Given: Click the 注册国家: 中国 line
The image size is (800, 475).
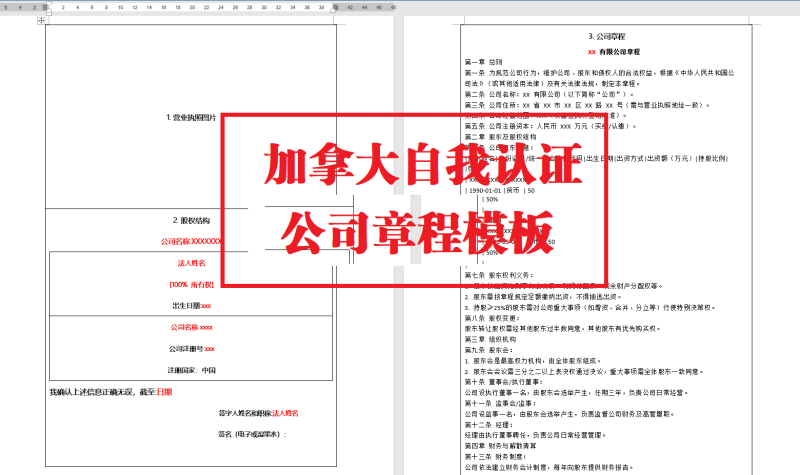Looking at the screenshot, I should (191, 370).
